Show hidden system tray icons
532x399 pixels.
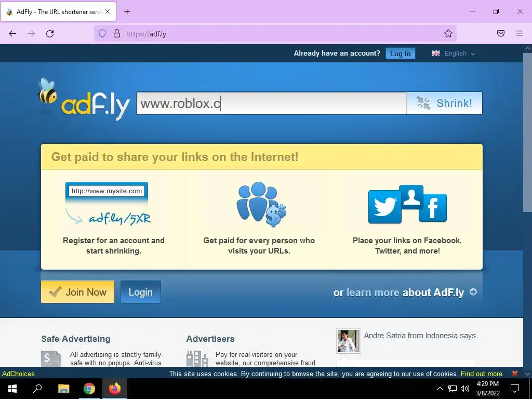pyautogui.click(x=440, y=389)
